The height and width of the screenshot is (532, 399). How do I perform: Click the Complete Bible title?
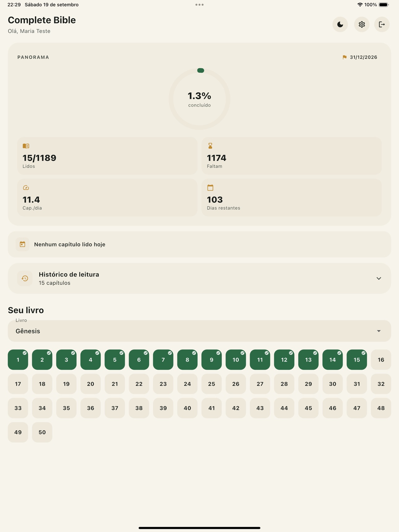(42, 20)
